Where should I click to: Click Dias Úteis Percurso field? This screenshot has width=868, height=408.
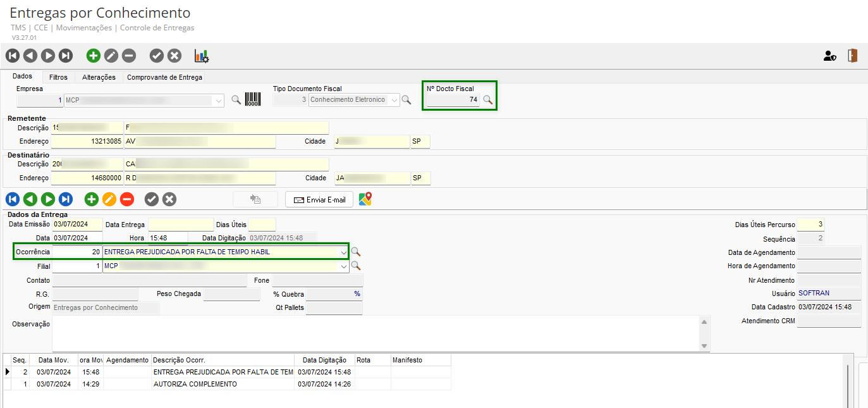coord(810,224)
